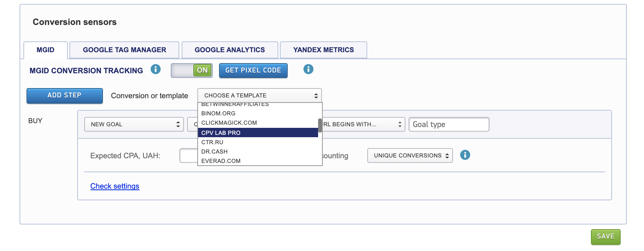This screenshot has height=251, width=644.
Task: Expand the New Goal dropdown
Action: point(134,124)
